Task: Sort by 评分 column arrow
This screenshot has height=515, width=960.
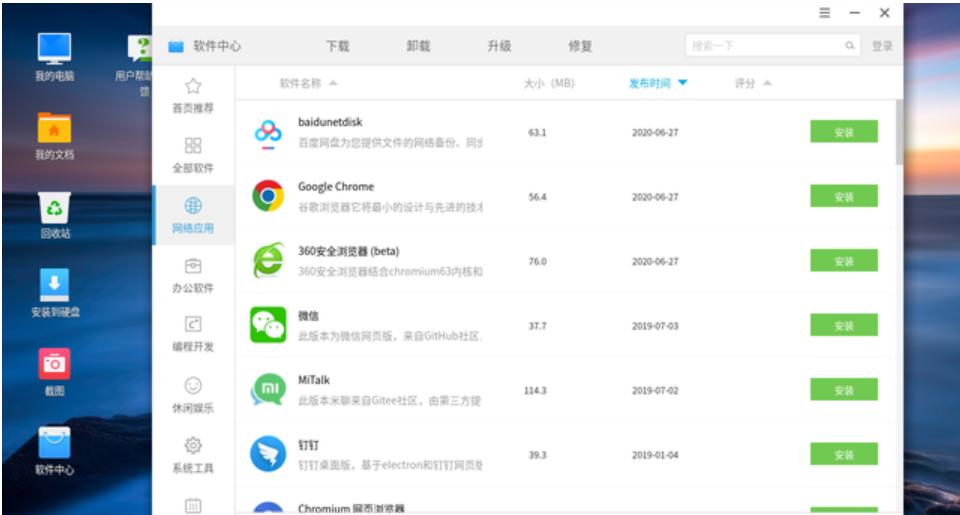Action: (767, 83)
